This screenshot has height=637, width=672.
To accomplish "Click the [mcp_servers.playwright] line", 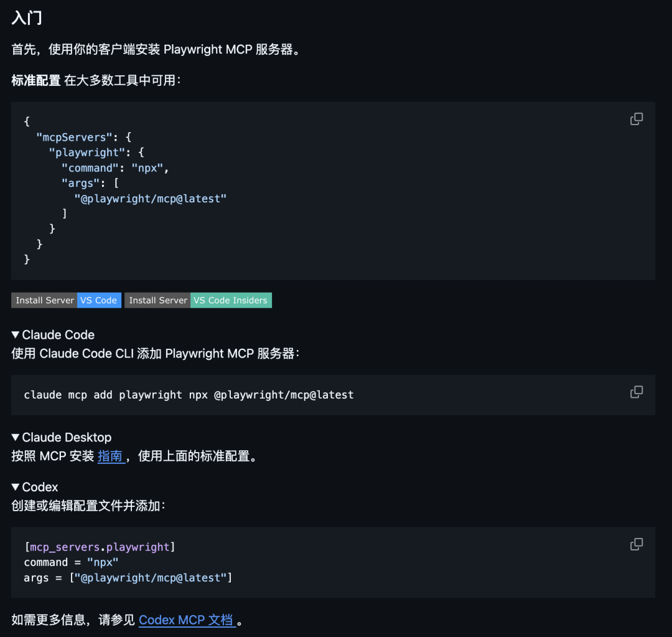I will 100,547.
